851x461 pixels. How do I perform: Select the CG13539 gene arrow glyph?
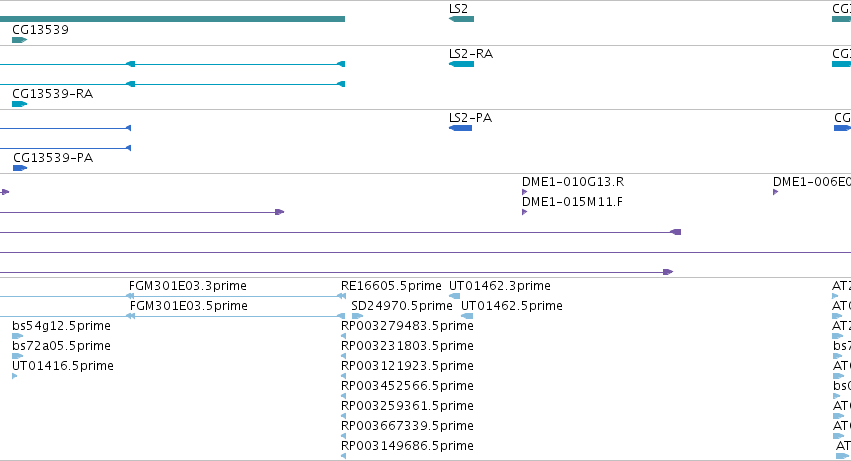[20, 40]
